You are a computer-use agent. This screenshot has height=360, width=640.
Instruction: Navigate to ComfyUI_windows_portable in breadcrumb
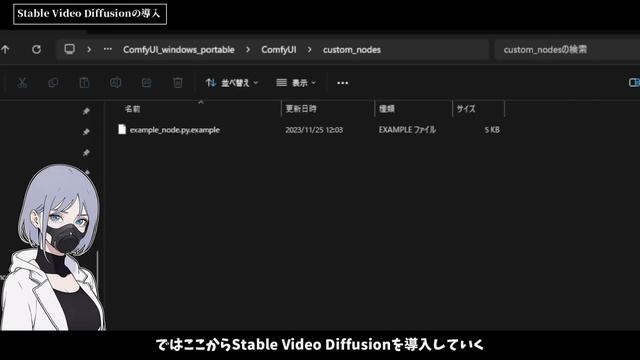[x=179, y=50]
